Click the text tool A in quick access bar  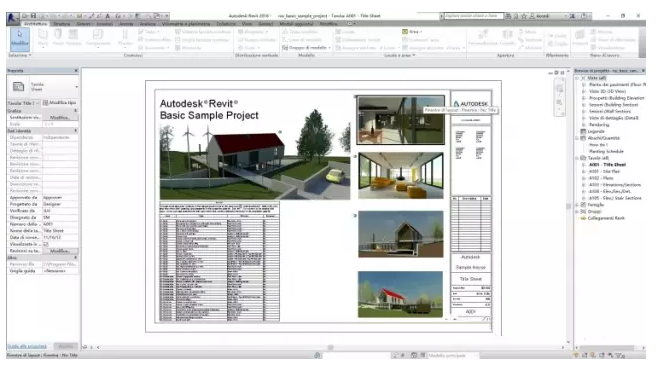107,16
